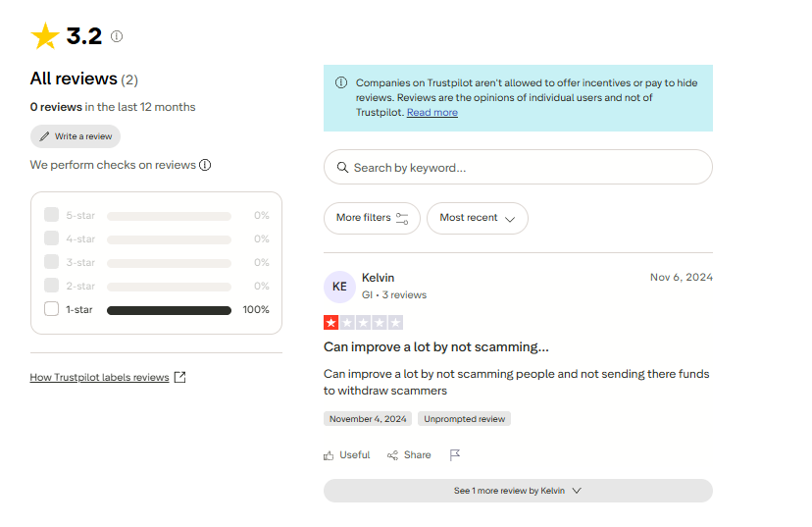812x527 pixels.
Task: Toggle the 3-star filter checkbox
Action: click(51, 262)
